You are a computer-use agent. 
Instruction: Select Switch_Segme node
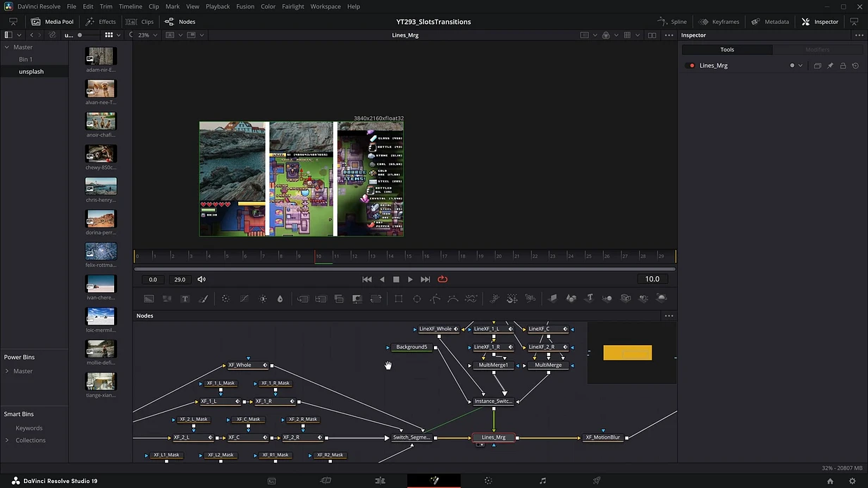tap(411, 437)
